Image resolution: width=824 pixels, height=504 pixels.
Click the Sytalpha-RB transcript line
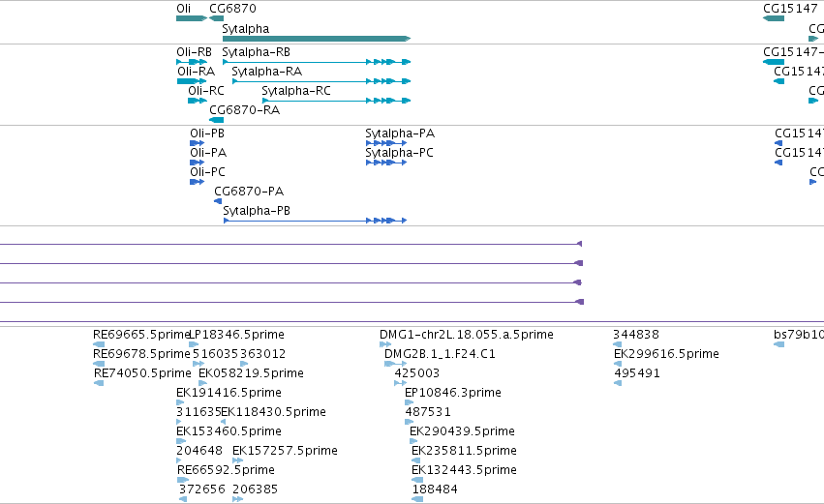317,62
